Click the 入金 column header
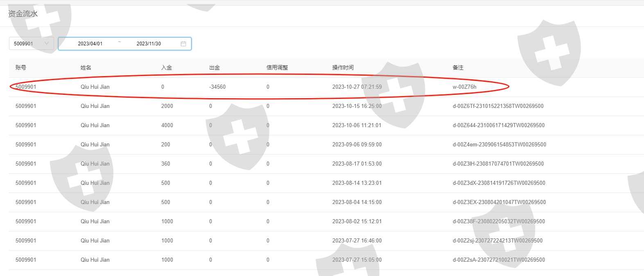The width and height of the screenshot is (644, 276). point(167,67)
